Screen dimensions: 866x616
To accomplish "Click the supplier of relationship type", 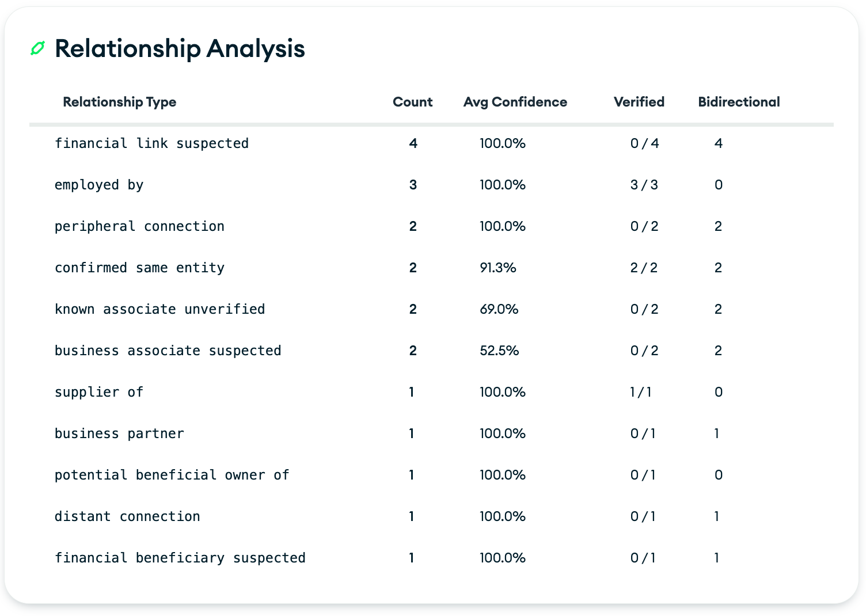I will 99,392.
